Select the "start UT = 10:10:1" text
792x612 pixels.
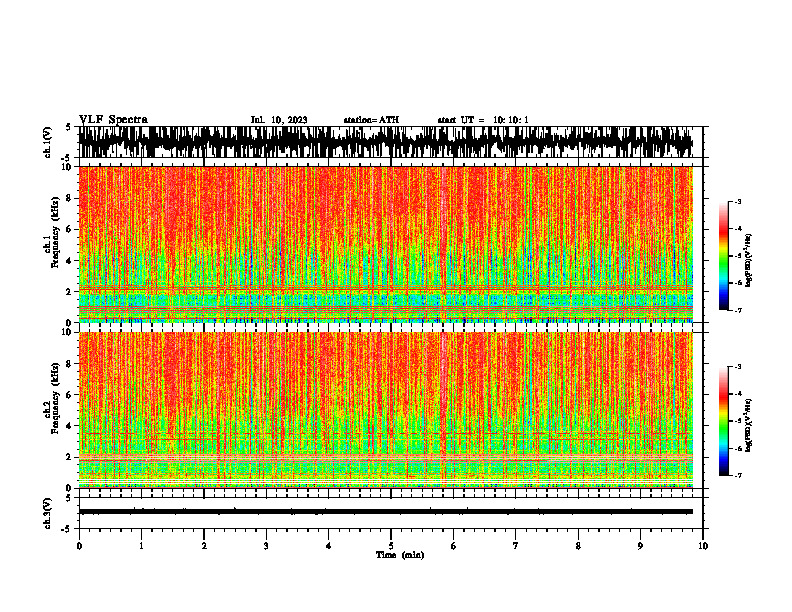[483, 120]
